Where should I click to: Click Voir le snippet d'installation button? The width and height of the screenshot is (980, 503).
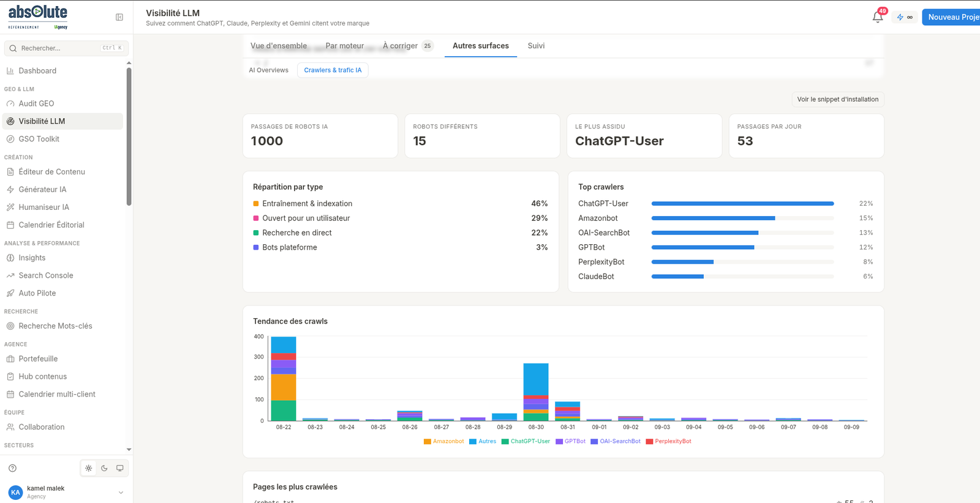[838, 99]
